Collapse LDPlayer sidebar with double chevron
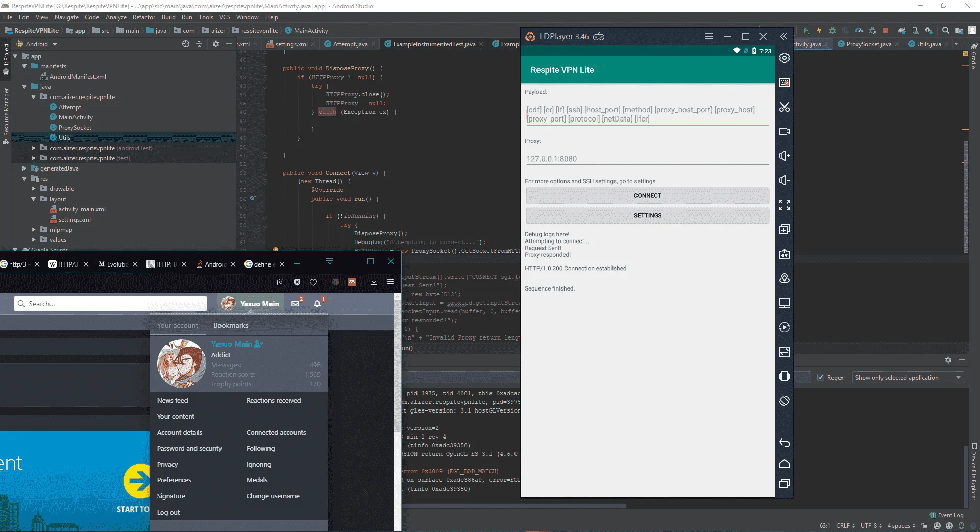This screenshot has width=980, height=532. 784,36
